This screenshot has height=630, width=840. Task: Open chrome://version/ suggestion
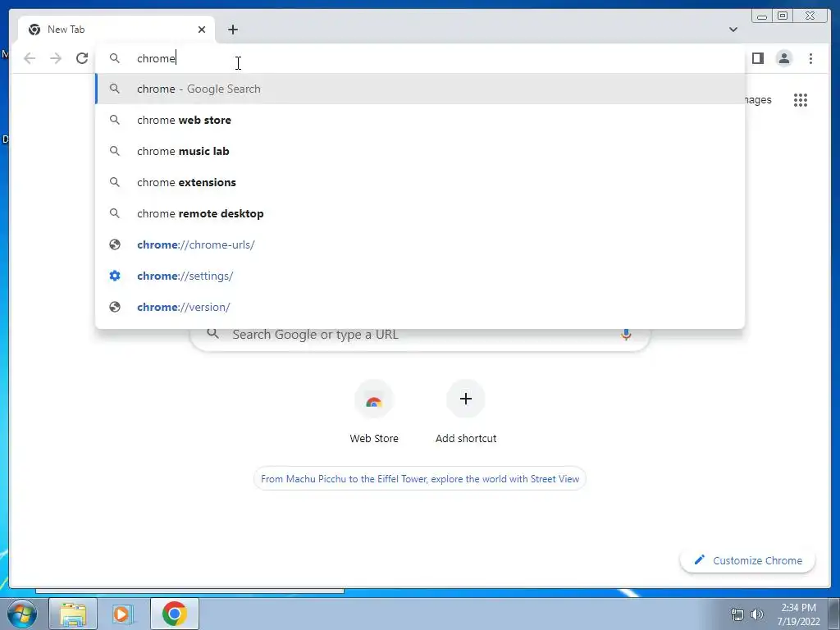coord(420,307)
